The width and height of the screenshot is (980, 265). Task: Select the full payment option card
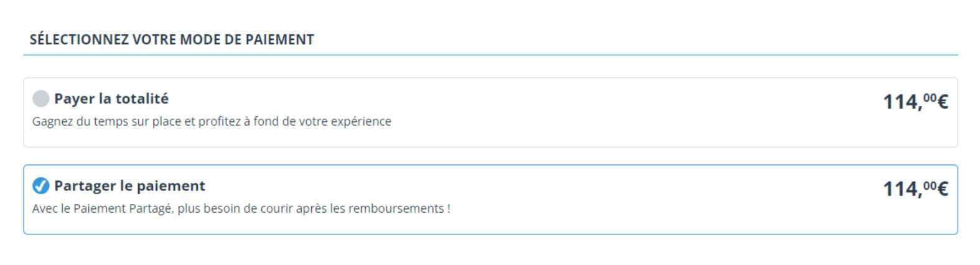[490, 113]
